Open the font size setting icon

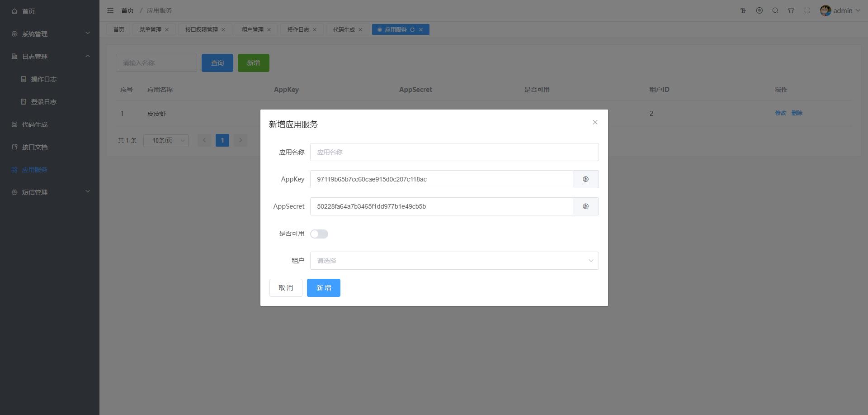743,10
